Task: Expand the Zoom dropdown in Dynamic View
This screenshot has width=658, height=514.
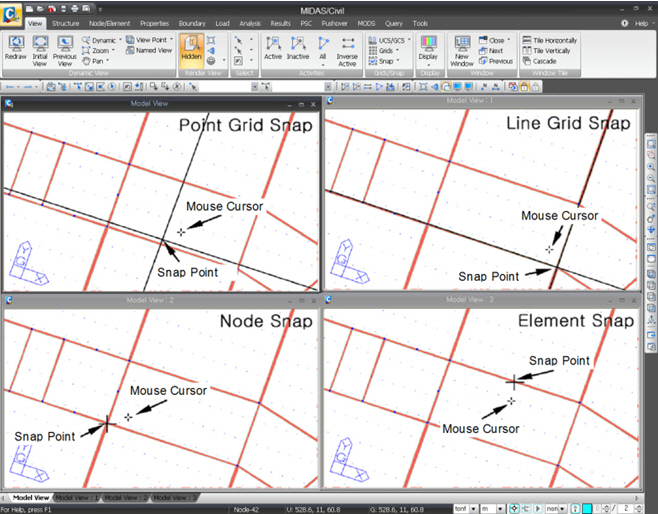Action: click(x=102, y=50)
